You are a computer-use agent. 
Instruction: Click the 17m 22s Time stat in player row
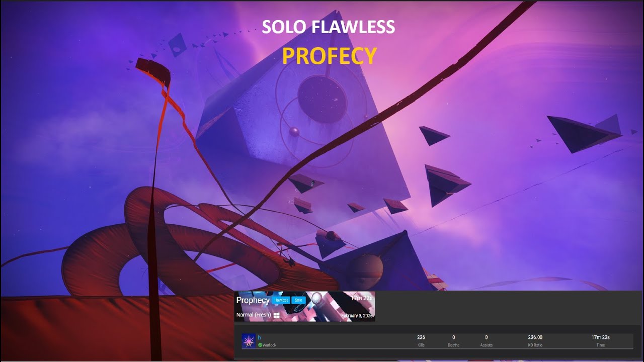coord(600,340)
